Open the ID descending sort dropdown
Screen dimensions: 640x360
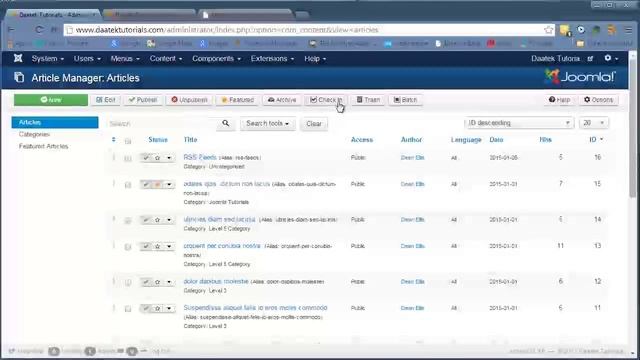click(519, 123)
